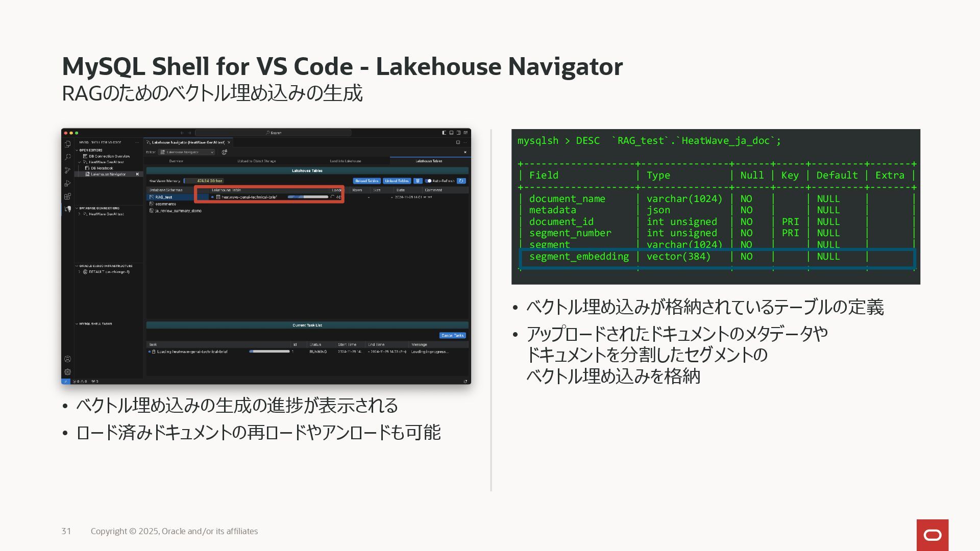The height and width of the screenshot is (551, 980).
Task: Click the remote window status bar icon
Action: point(66,382)
